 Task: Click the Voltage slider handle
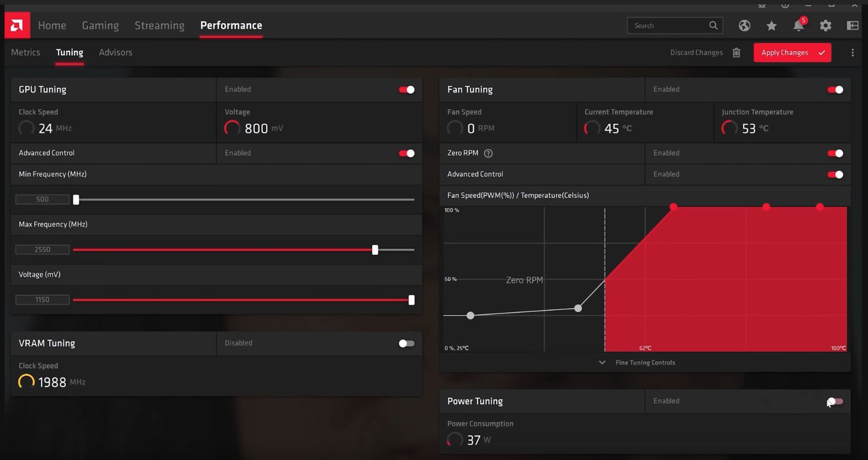click(x=412, y=300)
